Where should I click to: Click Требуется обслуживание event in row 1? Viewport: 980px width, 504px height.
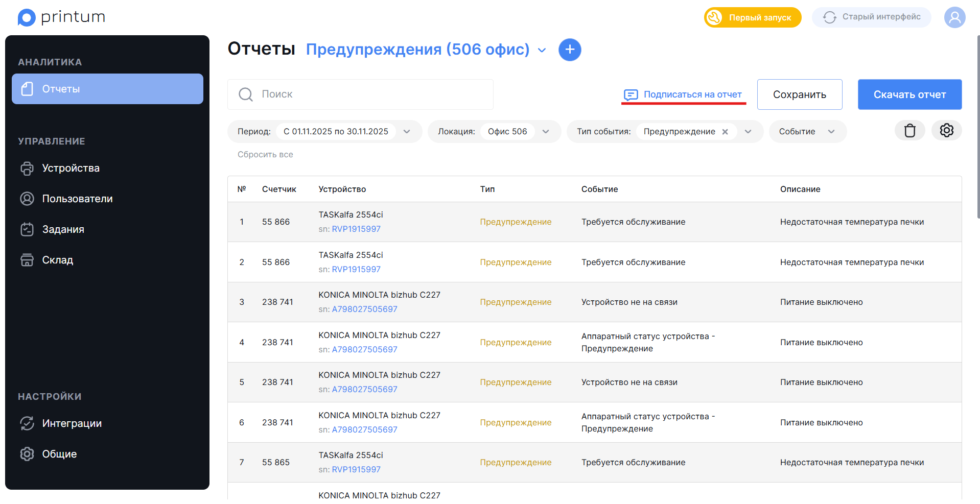point(633,222)
